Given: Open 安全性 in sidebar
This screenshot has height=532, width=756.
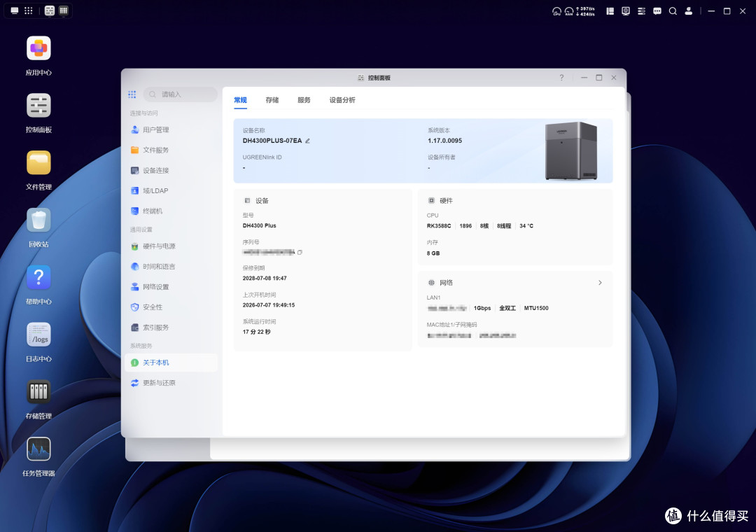Looking at the screenshot, I should (171, 307).
